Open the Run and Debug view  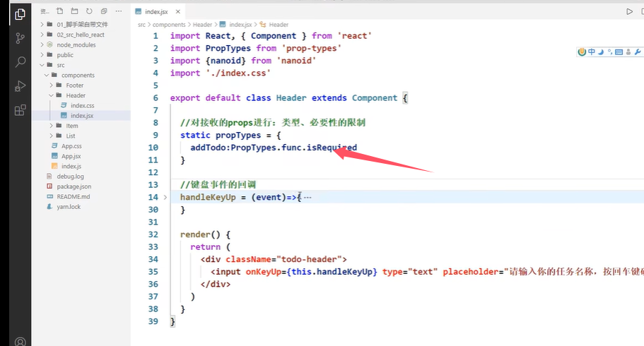[20, 85]
